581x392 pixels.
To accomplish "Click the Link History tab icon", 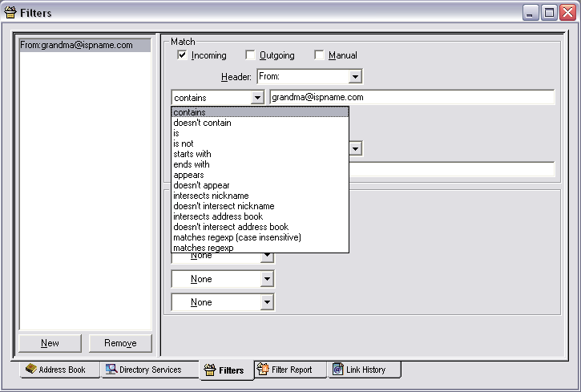I will coord(337,370).
